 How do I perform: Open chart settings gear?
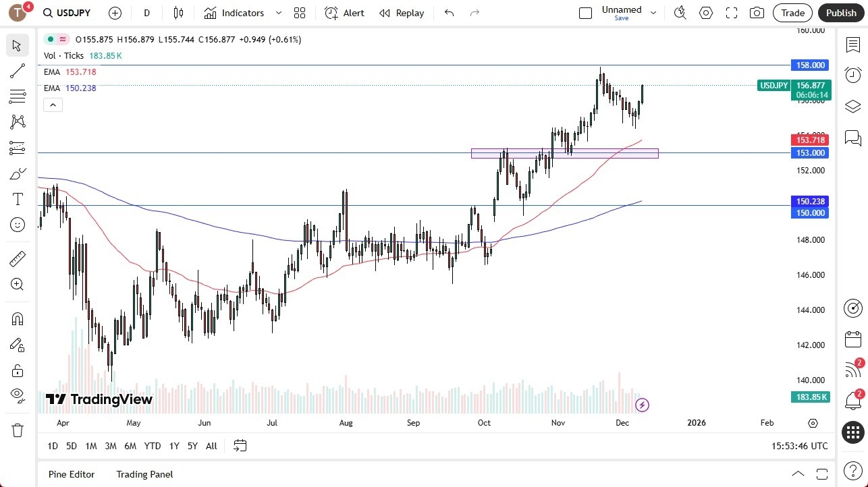(705, 12)
